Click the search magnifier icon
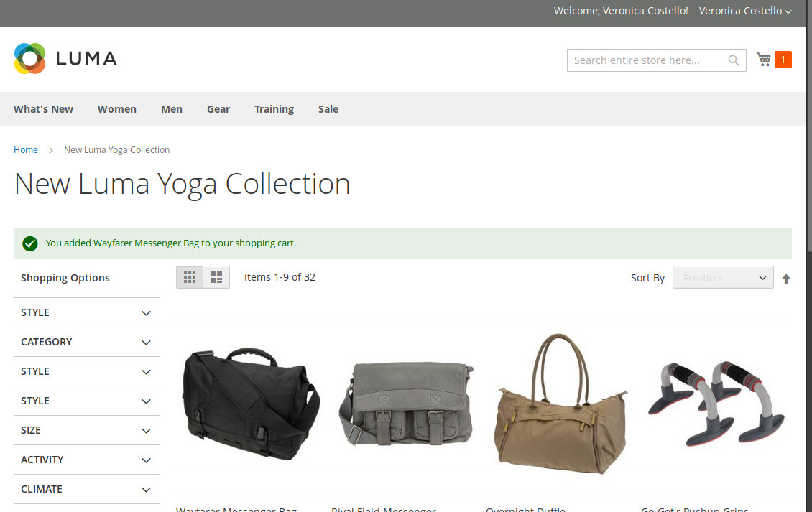Viewport: 812px width, 512px height. click(x=733, y=60)
